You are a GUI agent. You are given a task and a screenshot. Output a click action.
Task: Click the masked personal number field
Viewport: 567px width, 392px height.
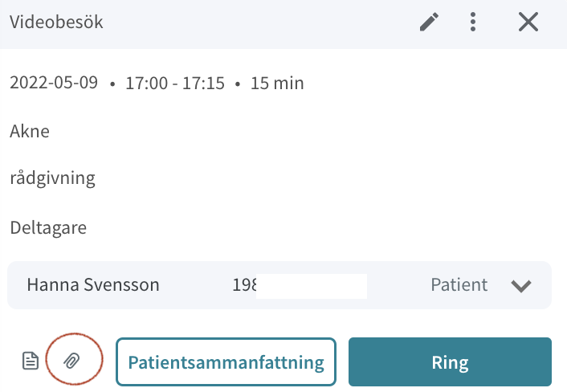click(300, 285)
